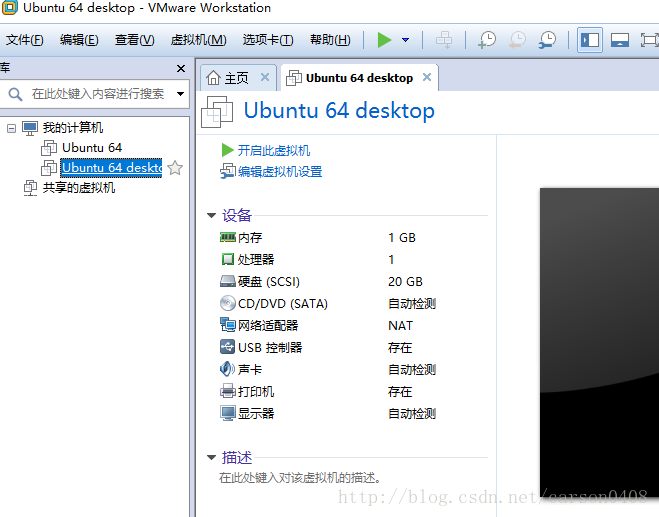Image resolution: width=659 pixels, height=517 pixels.
Task: Select the 内存 device row label
Action: 250,238
